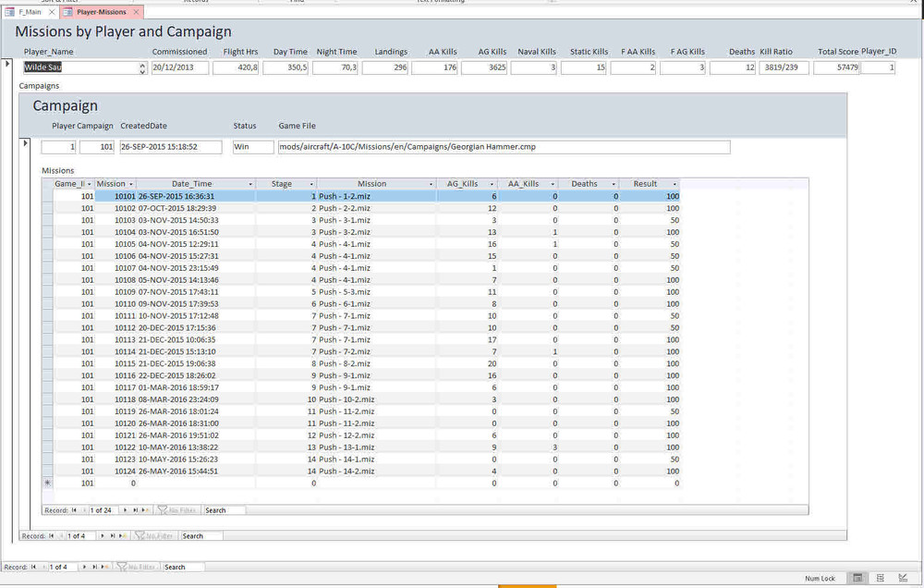The width and height of the screenshot is (924, 588).
Task: Close the Player-Missions tab
Action: [136, 12]
